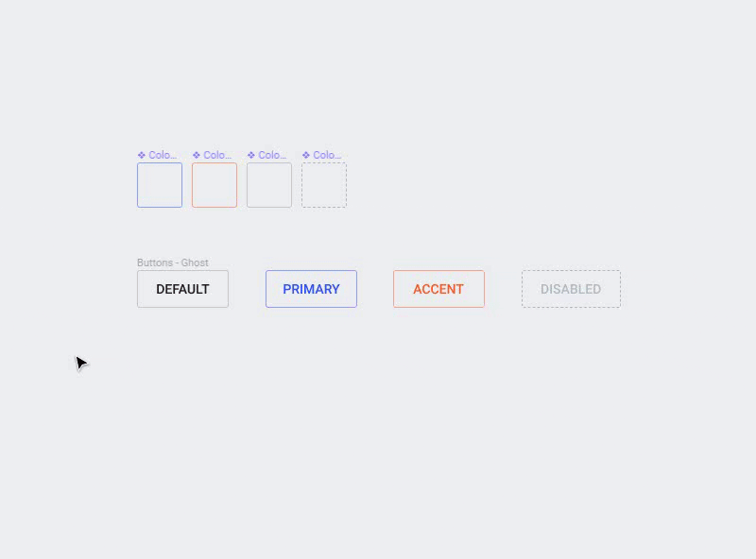Select the Buttons - Ghost frame label
The image size is (756, 559).
(173, 263)
